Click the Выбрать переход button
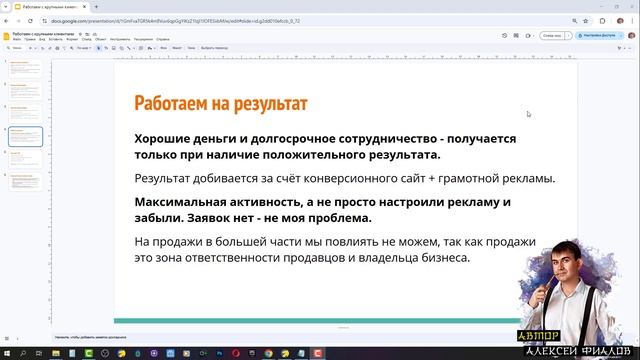640x360 pixels. [213, 48]
